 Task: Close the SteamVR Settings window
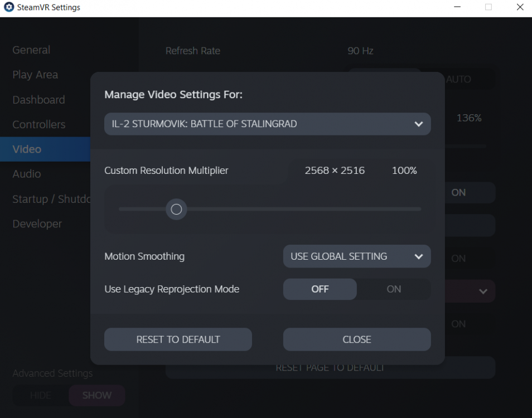click(519, 8)
